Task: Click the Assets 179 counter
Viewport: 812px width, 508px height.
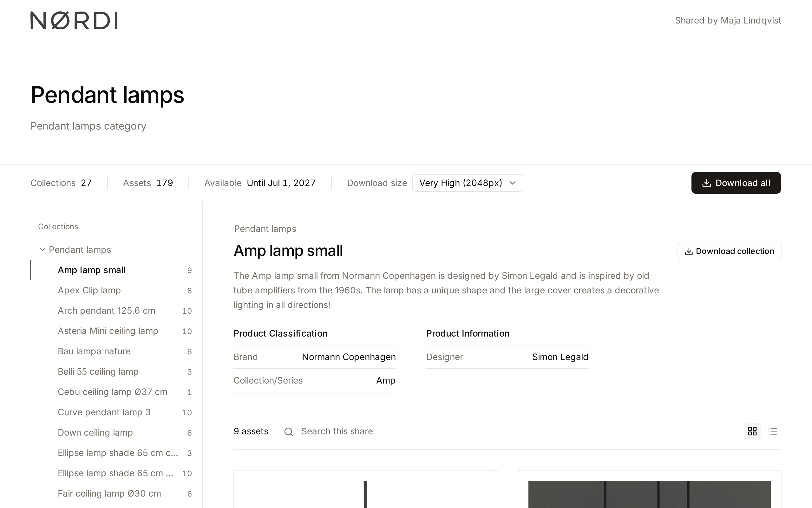Action: click(x=148, y=183)
